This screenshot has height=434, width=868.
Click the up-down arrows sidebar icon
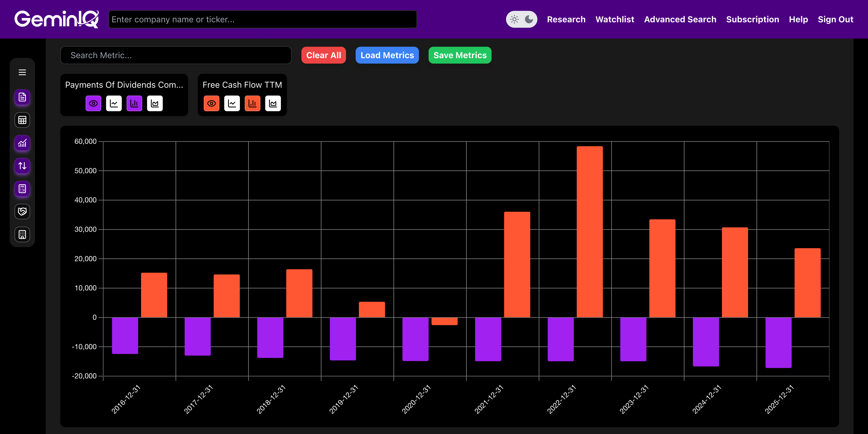(22, 166)
